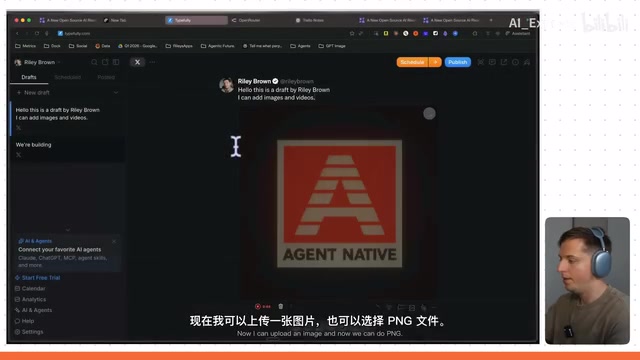This screenshot has width=640, height=360.
Task: Open a new browser tab with plus button
Action: point(491,20)
